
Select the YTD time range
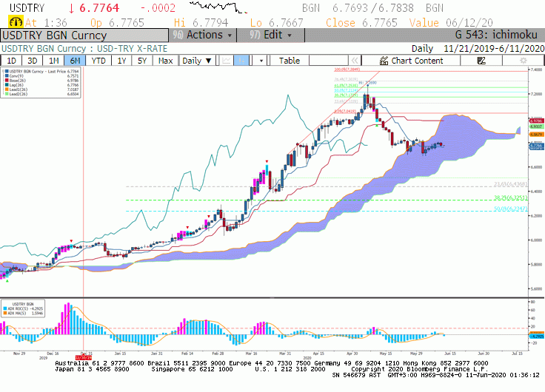[98, 61]
